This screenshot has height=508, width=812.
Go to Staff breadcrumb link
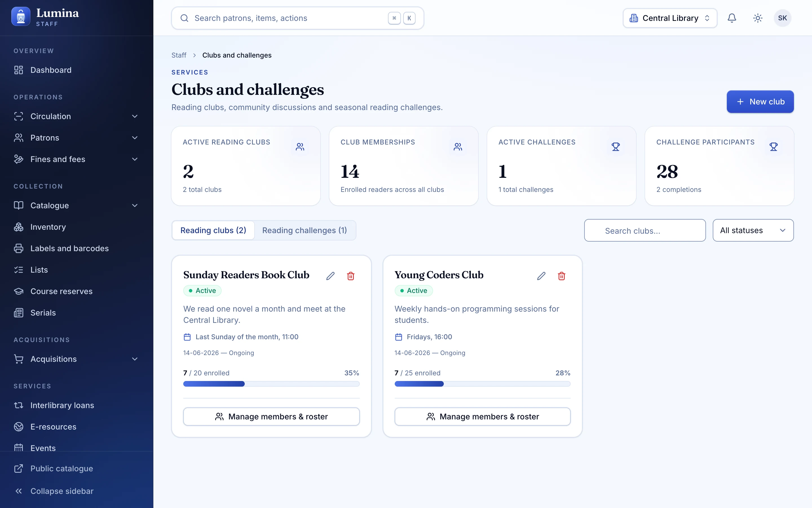click(x=179, y=55)
